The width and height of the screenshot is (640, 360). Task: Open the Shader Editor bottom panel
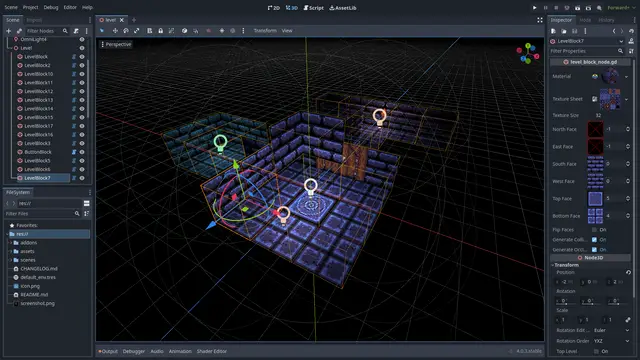pyautogui.click(x=211, y=351)
